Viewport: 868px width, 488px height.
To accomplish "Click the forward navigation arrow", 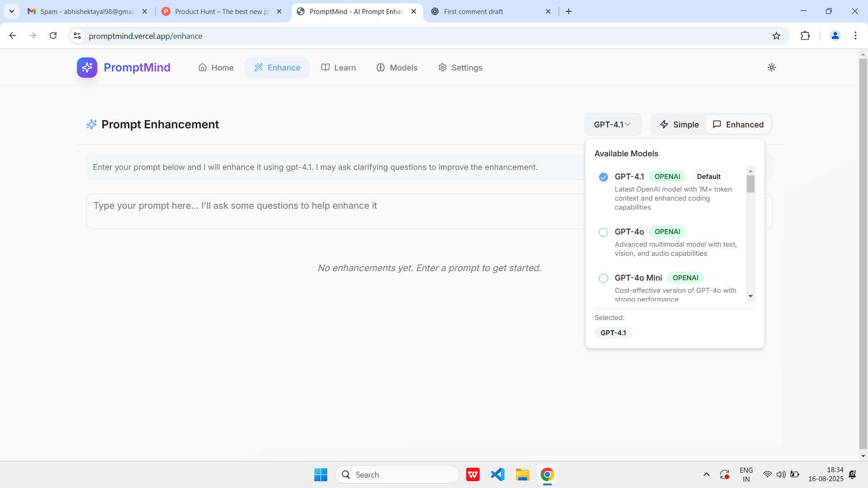I will pos(33,36).
